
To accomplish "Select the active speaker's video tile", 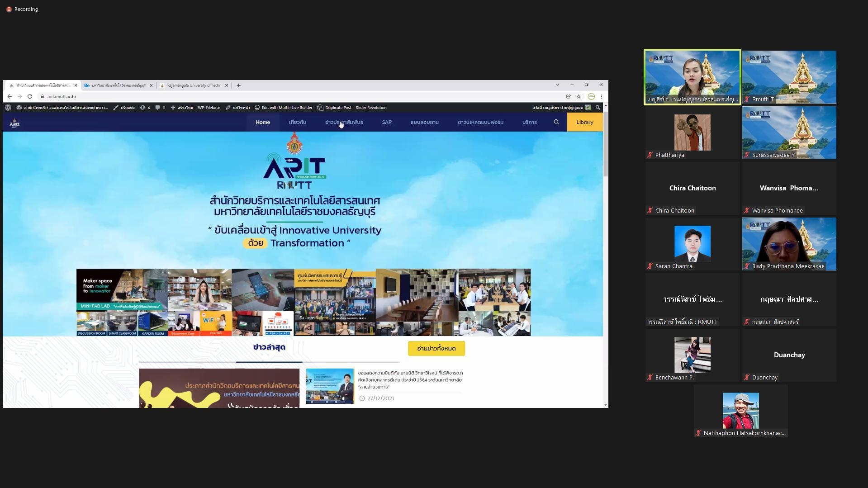I will (x=693, y=77).
